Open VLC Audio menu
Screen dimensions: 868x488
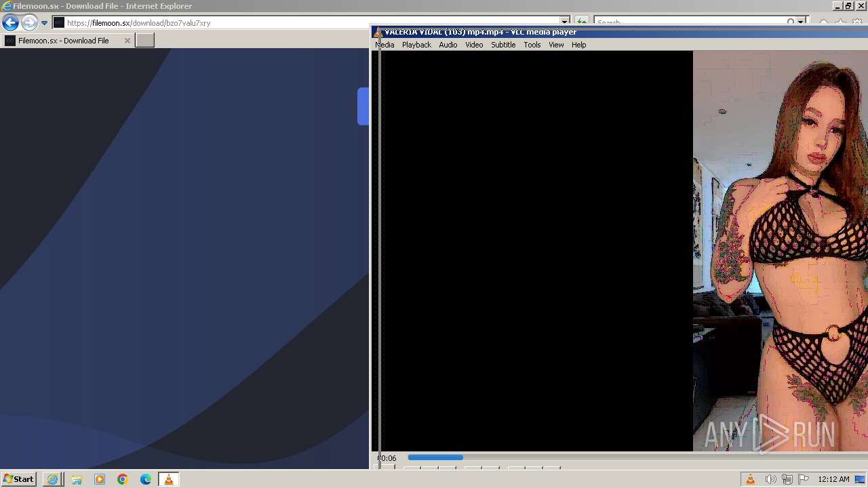[x=448, y=45]
